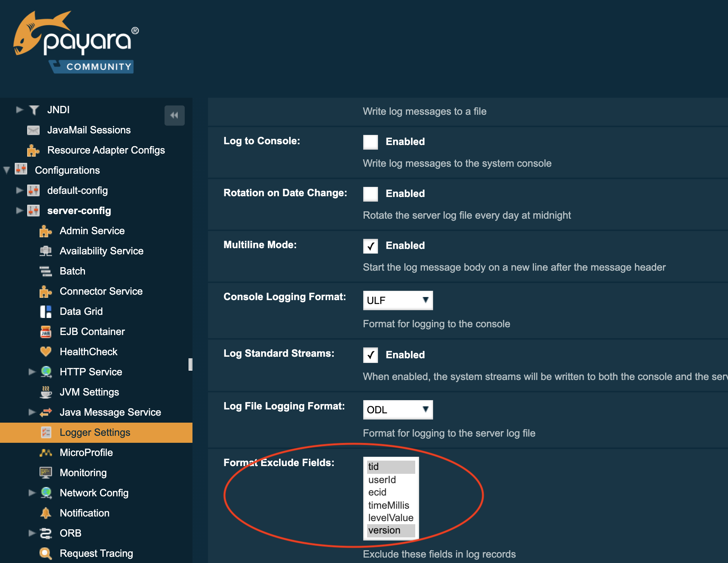Select userId in the Format Exclude Fields list
The image size is (728, 563).
point(382,480)
